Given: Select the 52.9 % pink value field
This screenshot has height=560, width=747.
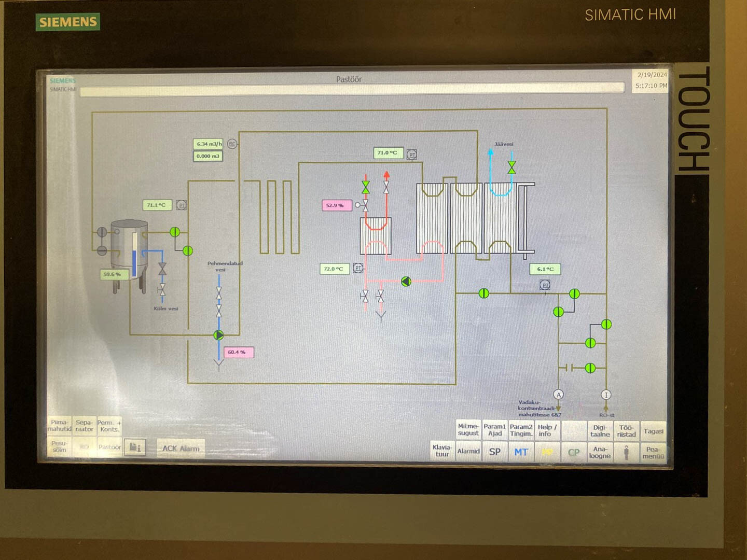Looking at the screenshot, I should [337, 205].
